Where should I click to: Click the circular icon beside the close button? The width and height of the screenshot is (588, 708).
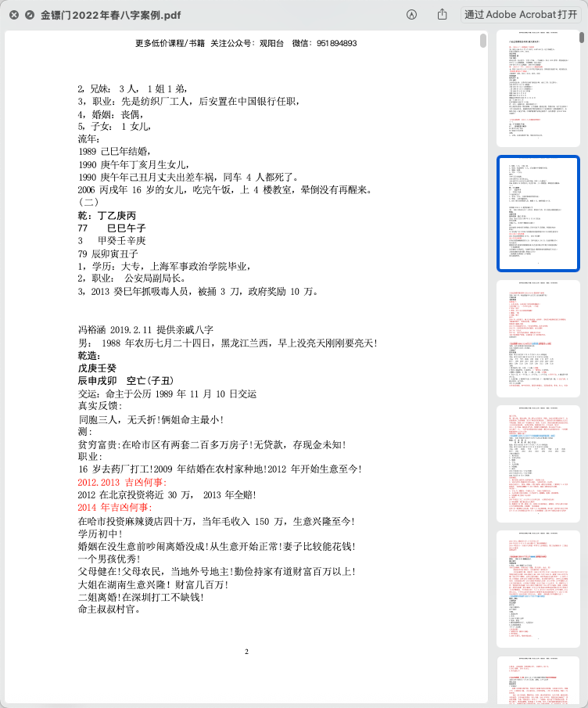29,15
